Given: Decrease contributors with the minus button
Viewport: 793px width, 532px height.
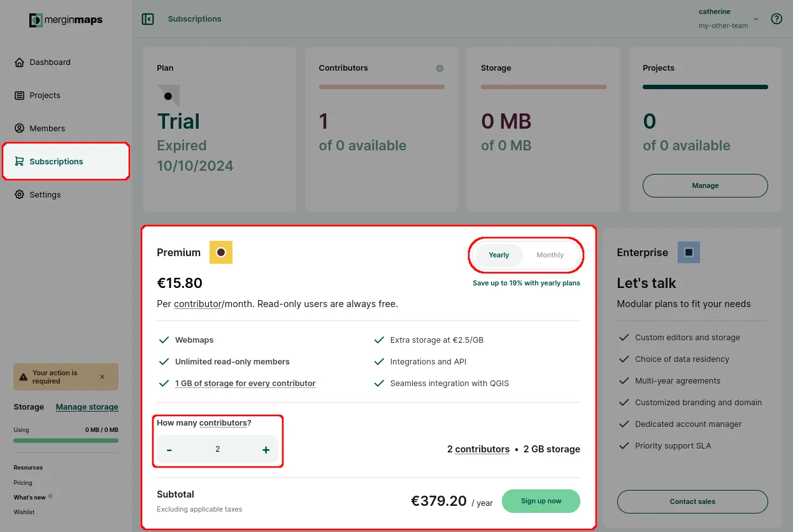Looking at the screenshot, I should (x=169, y=449).
